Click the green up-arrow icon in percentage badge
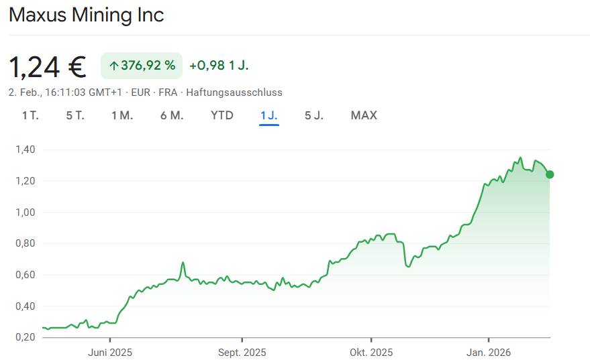Screen dimensions: 590x364 point(113,66)
